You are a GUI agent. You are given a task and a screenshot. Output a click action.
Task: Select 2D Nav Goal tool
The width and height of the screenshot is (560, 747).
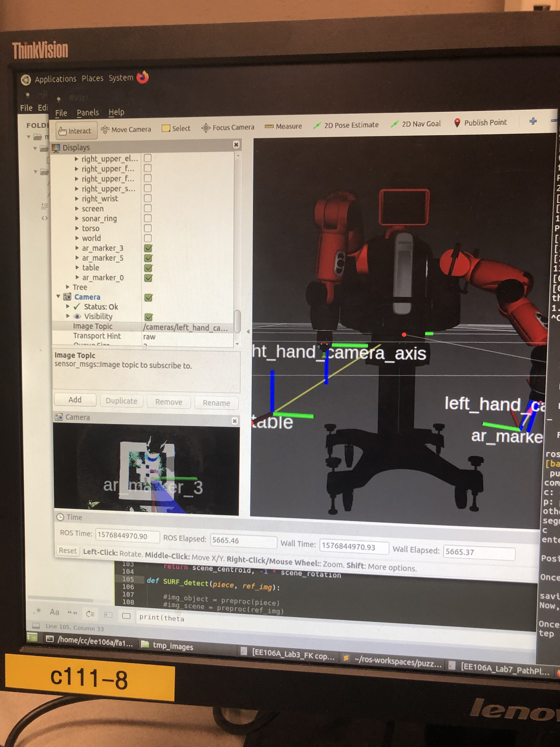click(416, 124)
